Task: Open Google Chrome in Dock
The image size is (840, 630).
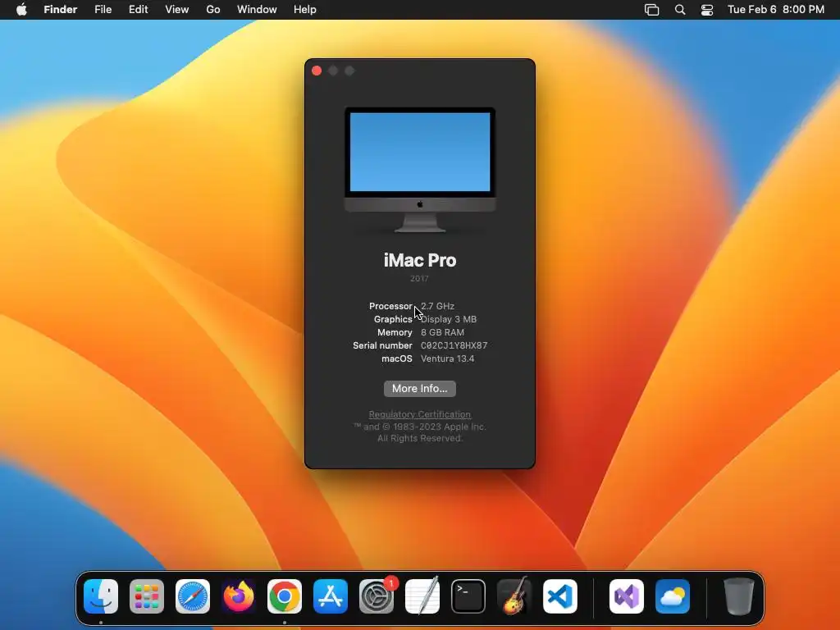Action: click(x=285, y=596)
